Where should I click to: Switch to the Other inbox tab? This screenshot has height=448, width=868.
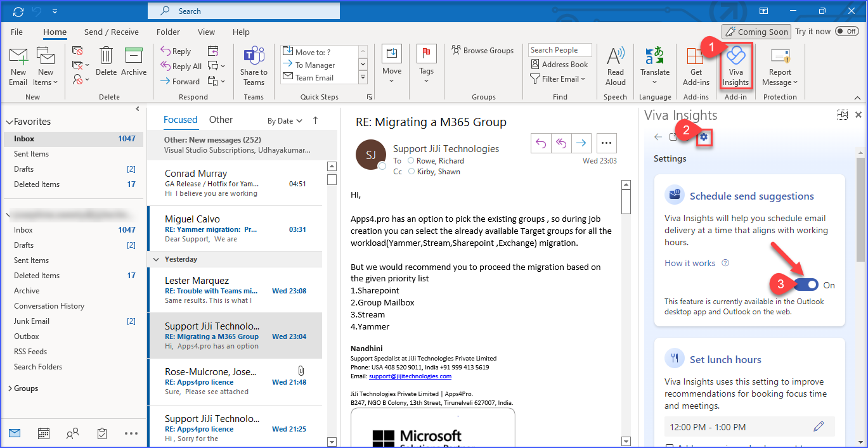click(x=221, y=120)
